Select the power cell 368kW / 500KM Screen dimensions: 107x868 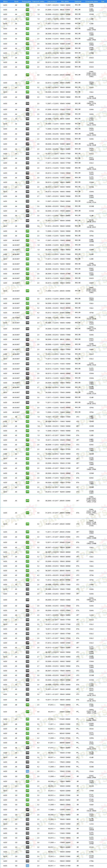65,743
